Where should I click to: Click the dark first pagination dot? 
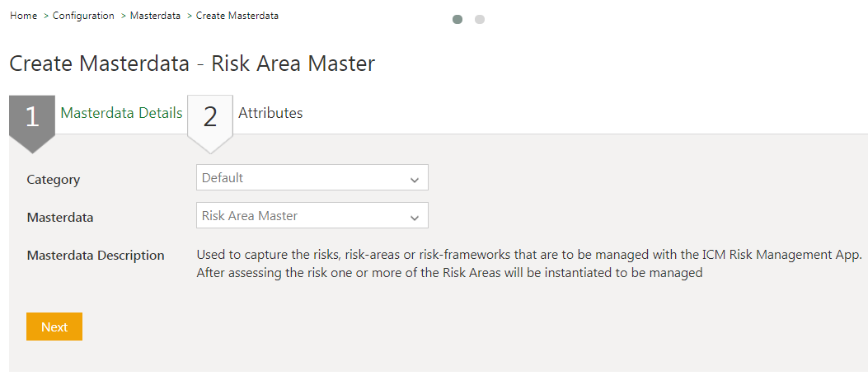point(457,19)
